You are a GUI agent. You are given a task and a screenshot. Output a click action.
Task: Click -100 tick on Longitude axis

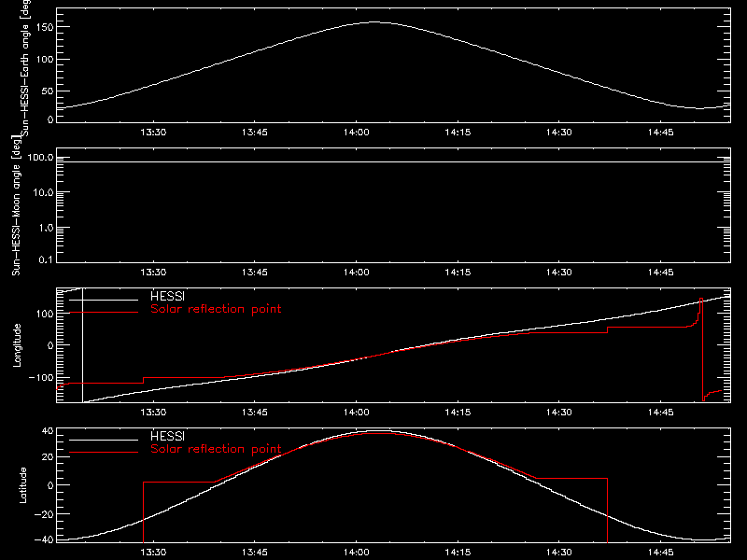41,378
